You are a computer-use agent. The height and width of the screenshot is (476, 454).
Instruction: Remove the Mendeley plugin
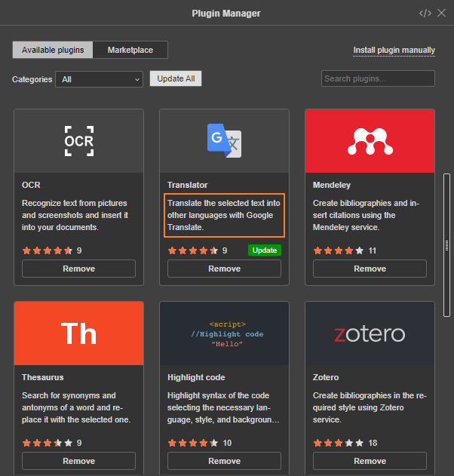370,269
